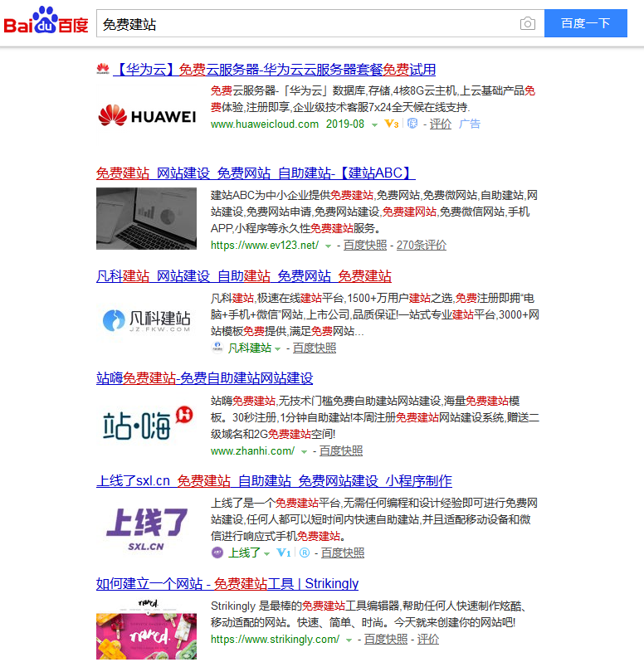Click the HUAWEI logo thumbnail
This screenshot has width=644, height=667.
click(x=146, y=115)
